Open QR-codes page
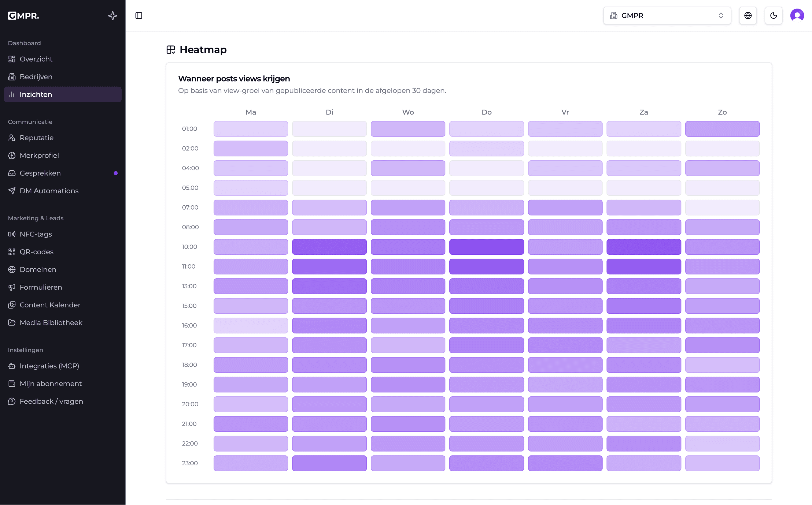This screenshot has height=505, width=812. (x=63, y=252)
